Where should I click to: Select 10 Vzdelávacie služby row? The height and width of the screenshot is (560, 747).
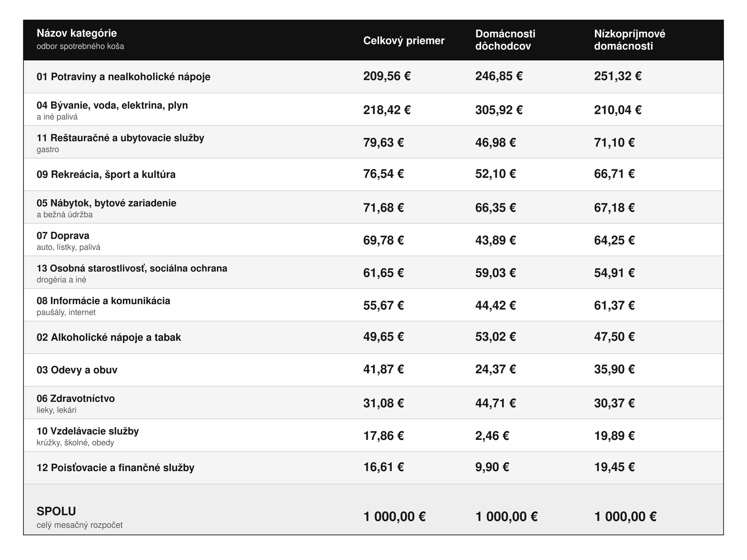373,435
